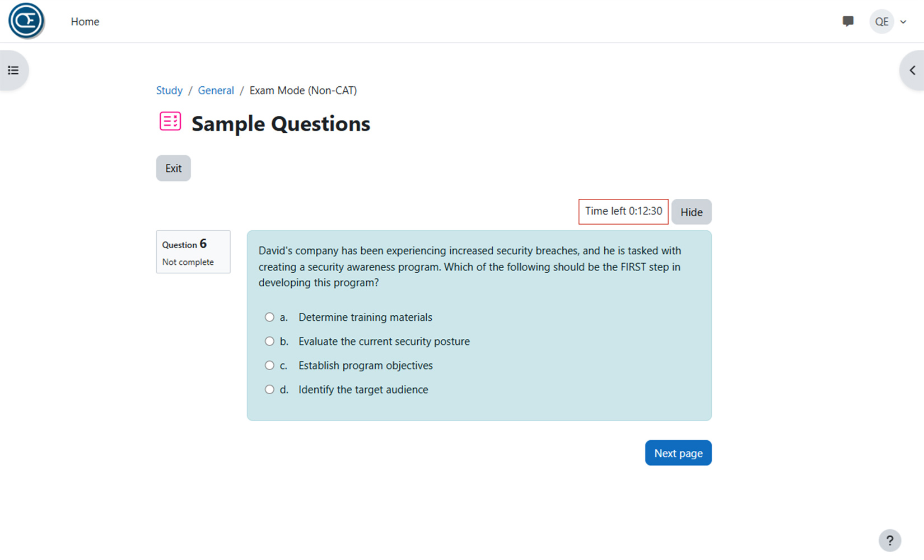Open the General breadcrumb link
The width and height of the screenshot is (924, 560).
[216, 90]
